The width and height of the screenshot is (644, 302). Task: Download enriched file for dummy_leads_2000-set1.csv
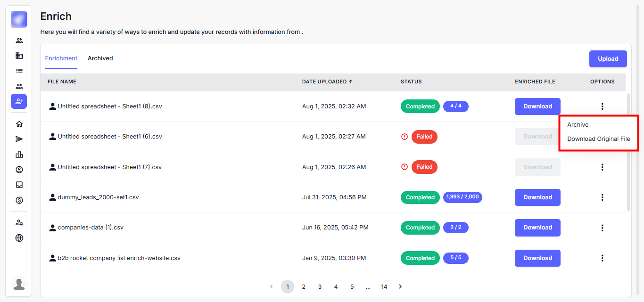click(x=537, y=197)
